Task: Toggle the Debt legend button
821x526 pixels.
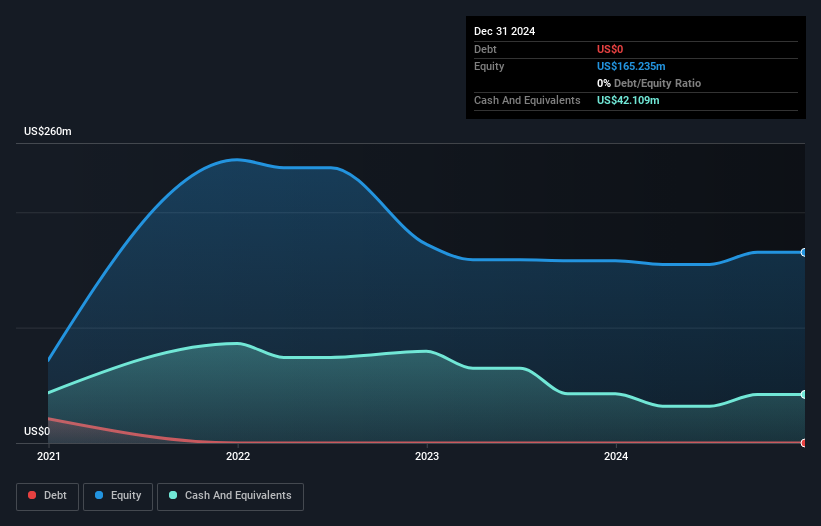Action: 48,496
